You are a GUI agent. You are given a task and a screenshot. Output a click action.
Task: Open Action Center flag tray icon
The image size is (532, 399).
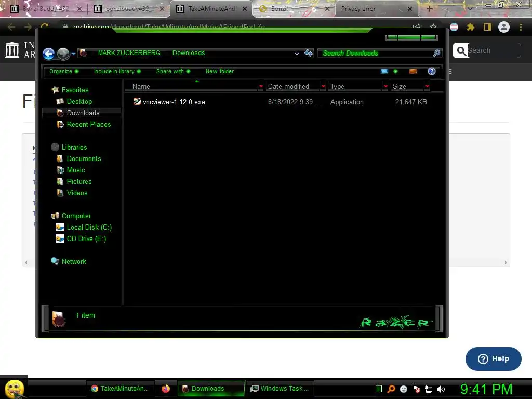(x=416, y=389)
